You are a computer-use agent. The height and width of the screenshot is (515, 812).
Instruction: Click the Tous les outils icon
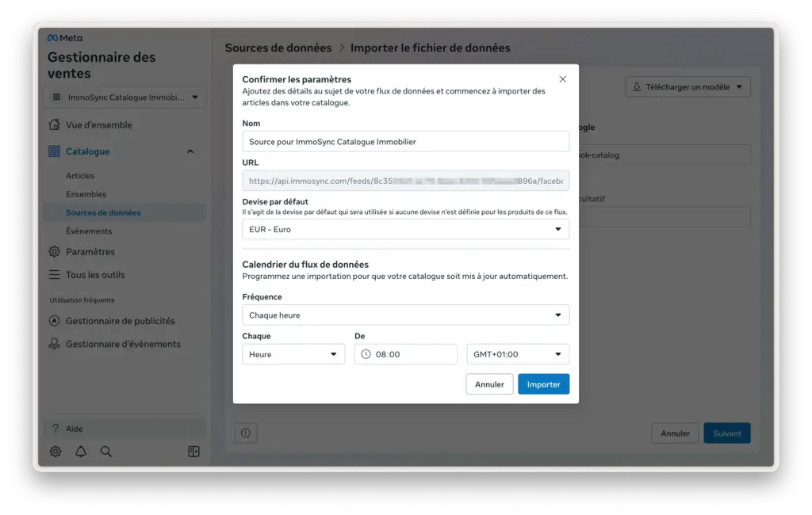pyautogui.click(x=53, y=275)
